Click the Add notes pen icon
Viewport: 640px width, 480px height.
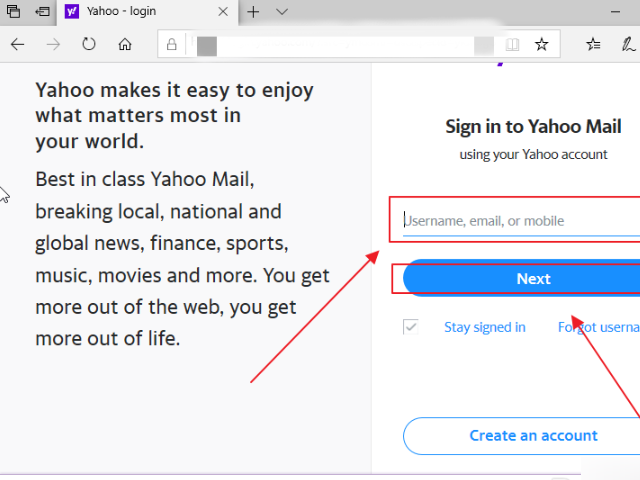coord(628,44)
